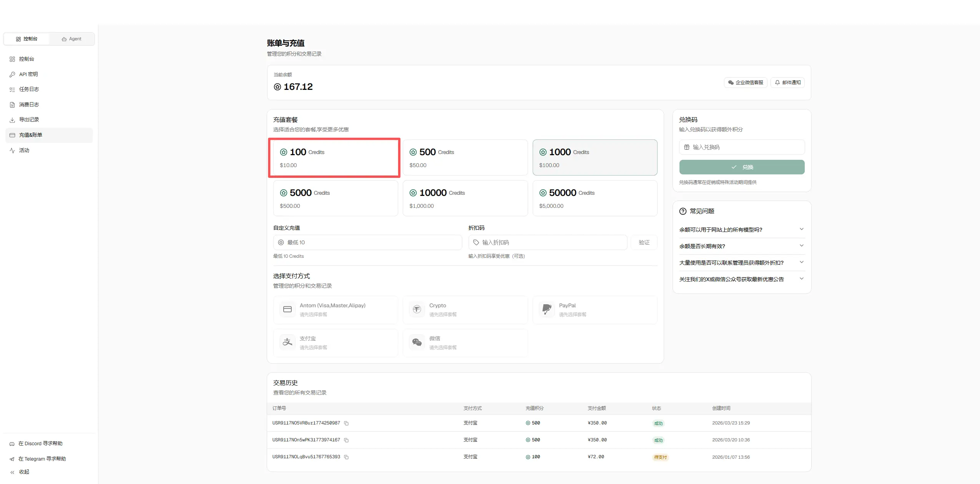Click the 创建时间 column header
Image resolution: width=980 pixels, height=484 pixels.
(721, 408)
